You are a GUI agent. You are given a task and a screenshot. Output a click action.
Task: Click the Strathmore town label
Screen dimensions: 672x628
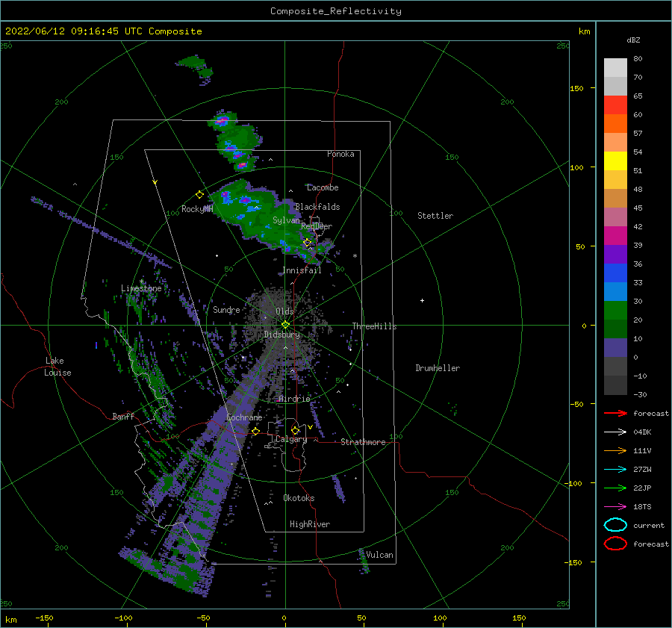[x=363, y=442]
